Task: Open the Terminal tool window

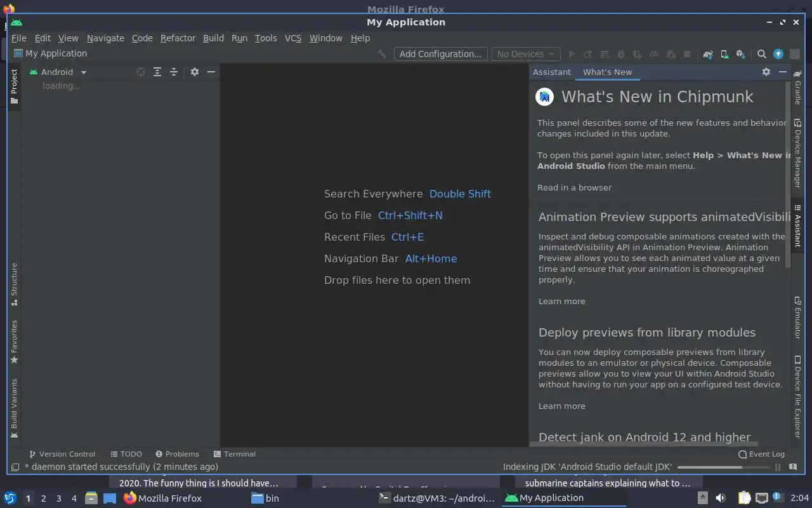Action: (235, 454)
